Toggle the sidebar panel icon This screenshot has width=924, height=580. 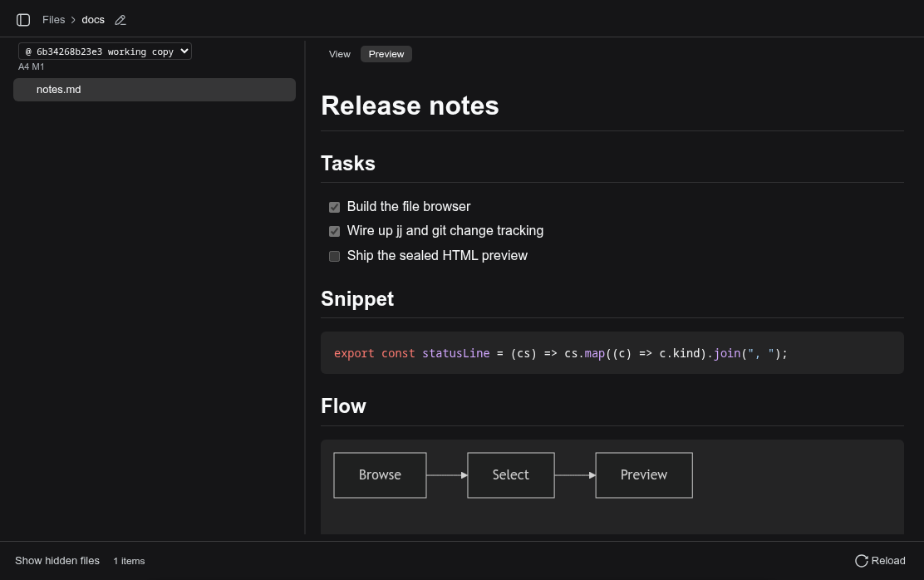23,20
